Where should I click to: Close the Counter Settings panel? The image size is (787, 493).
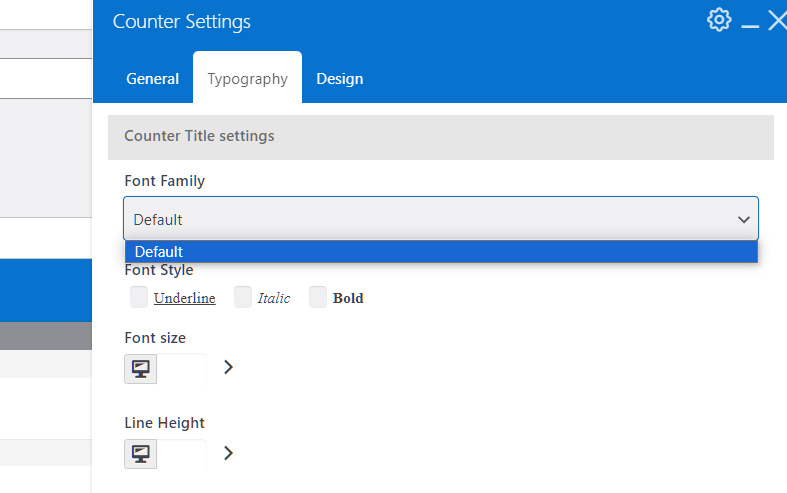tap(777, 21)
